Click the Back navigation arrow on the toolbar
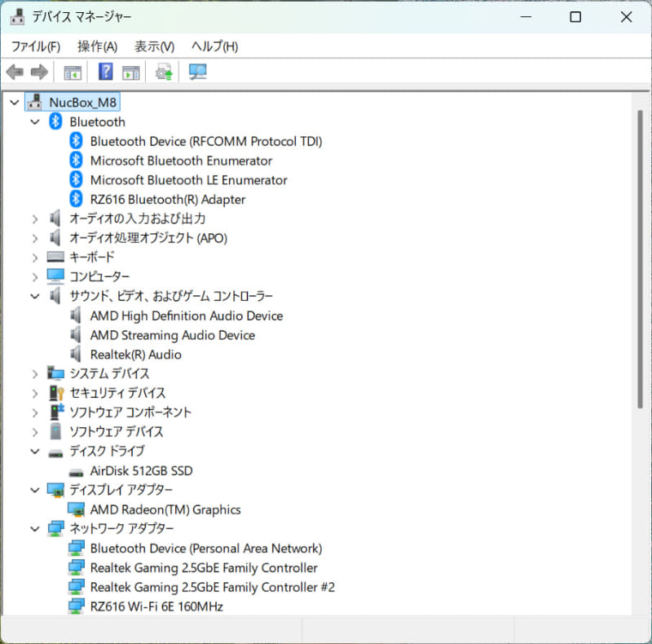Viewport: 652px width, 644px height. tap(14, 72)
